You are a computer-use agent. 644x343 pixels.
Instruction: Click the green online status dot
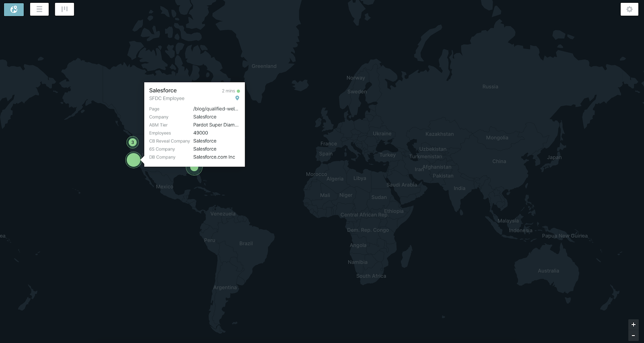[238, 91]
